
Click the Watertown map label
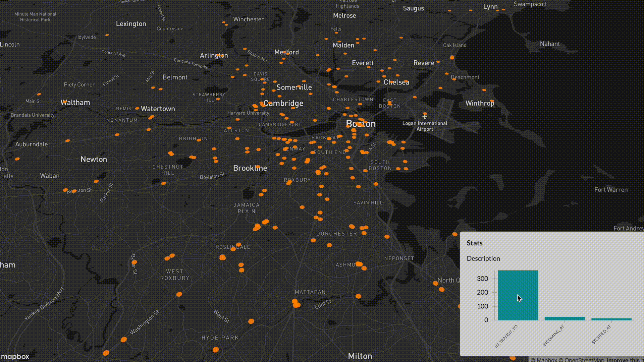(x=158, y=109)
